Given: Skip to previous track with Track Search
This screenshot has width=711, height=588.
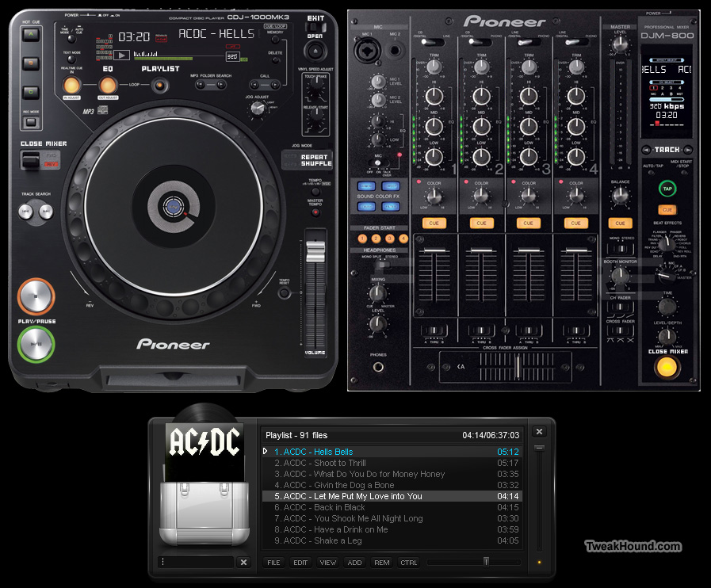Looking at the screenshot, I should tap(26, 212).
